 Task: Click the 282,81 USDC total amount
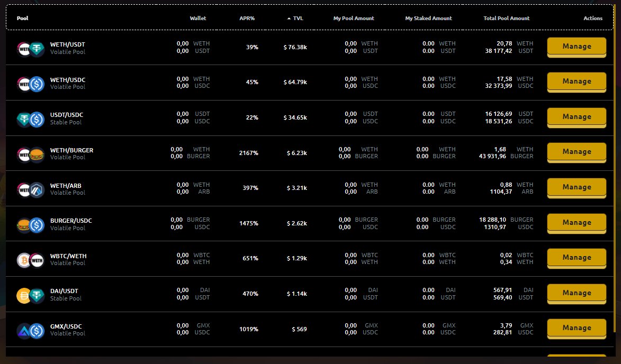[513, 332]
